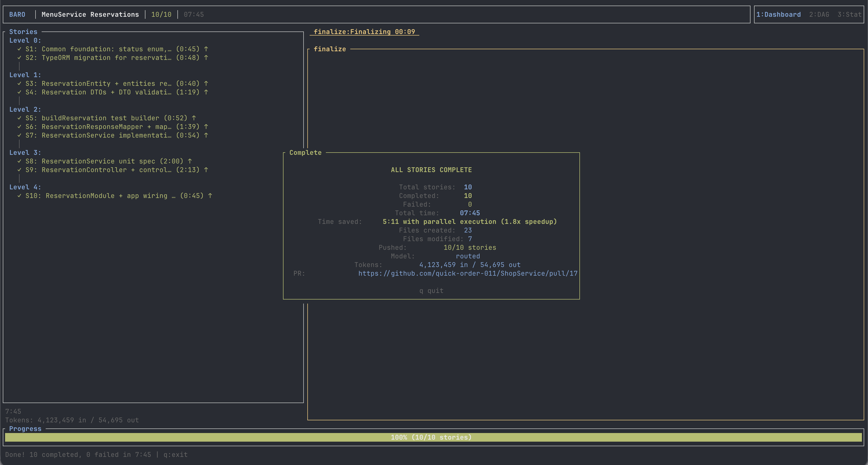868x465 pixels.
Task: Switch to the 1:Dashboard tab
Action: [x=778, y=14]
